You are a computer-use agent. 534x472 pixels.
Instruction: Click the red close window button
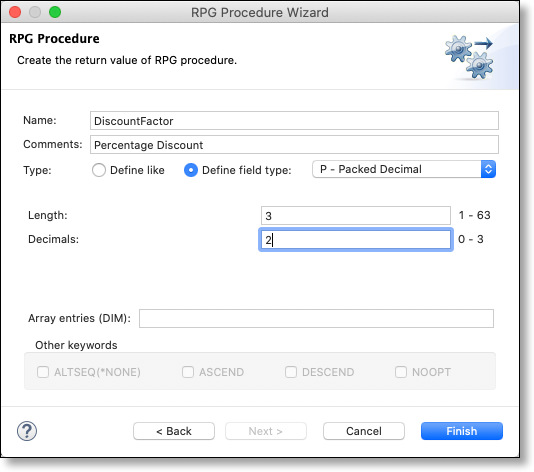coord(15,12)
